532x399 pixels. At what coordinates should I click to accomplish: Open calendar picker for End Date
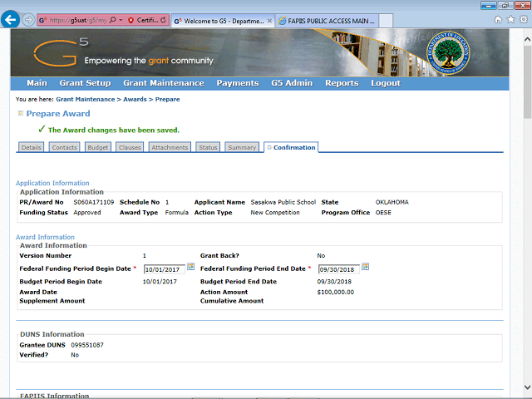tap(366, 267)
